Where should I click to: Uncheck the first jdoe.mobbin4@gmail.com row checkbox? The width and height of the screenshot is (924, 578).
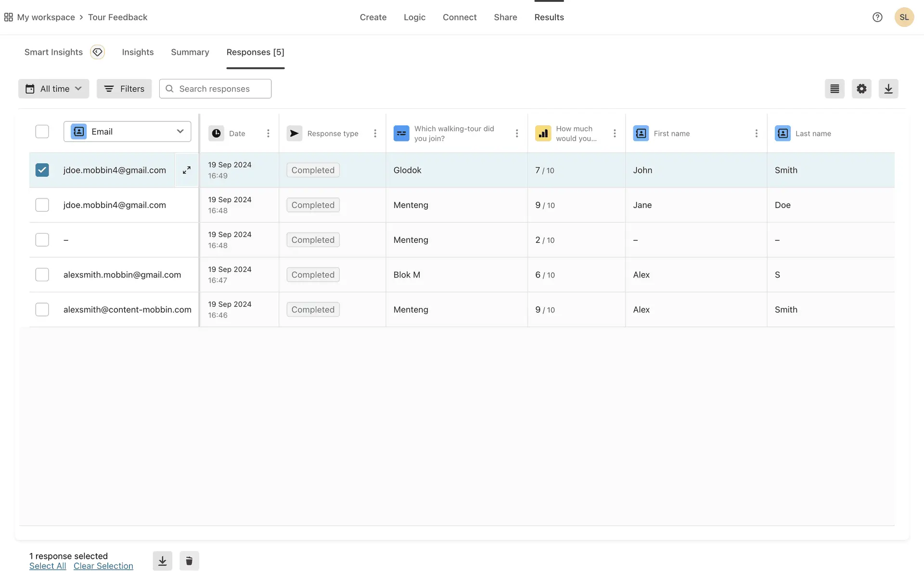[42, 170]
